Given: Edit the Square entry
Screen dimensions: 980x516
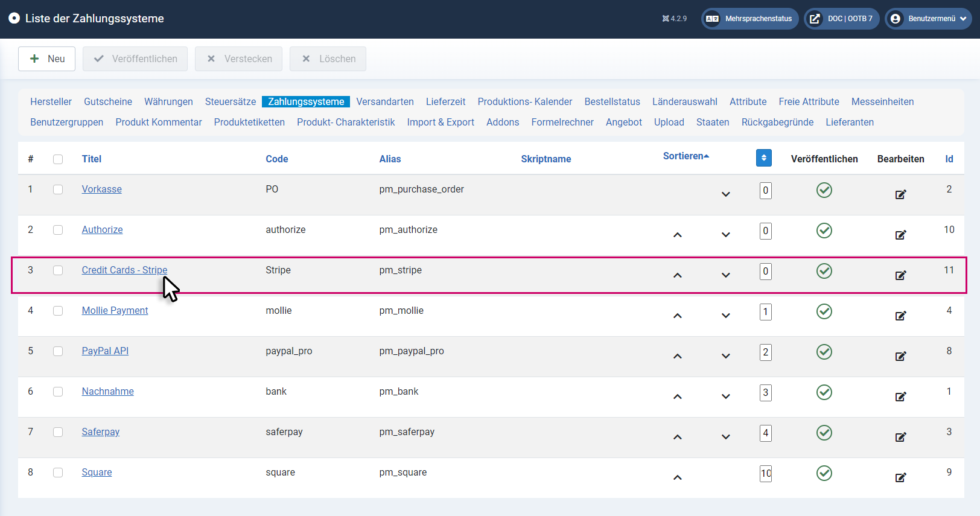Looking at the screenshot, I should 900,477.
